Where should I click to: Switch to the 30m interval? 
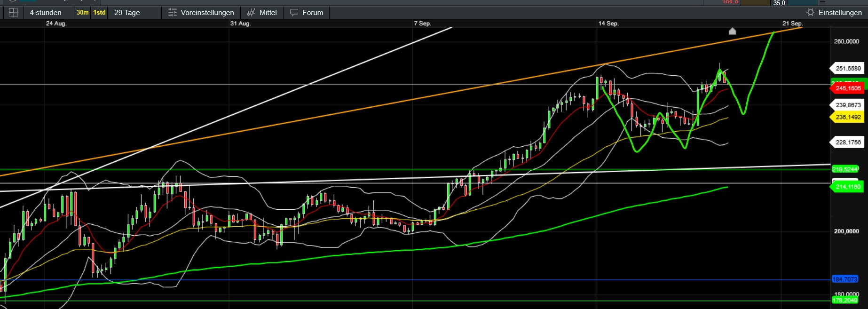tap(82, 13)
